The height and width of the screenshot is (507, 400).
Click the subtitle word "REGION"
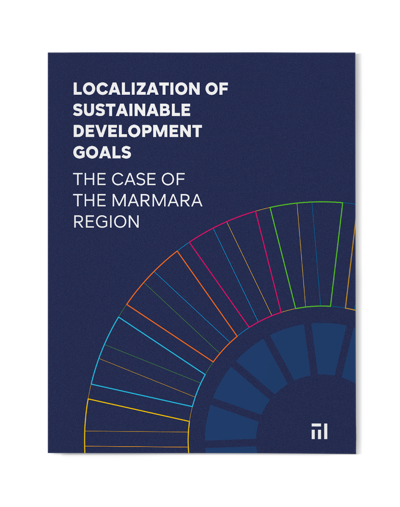coord(106,222)
